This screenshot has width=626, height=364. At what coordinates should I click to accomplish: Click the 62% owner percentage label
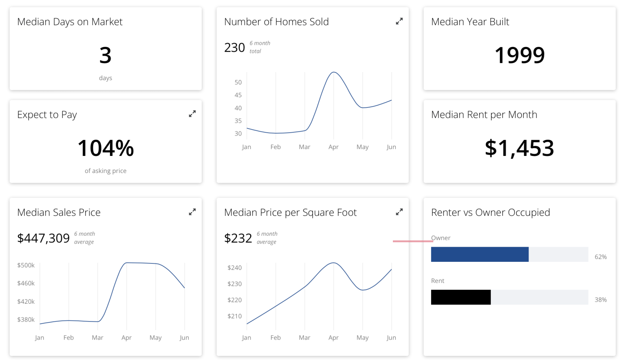[x=601, y=257]
